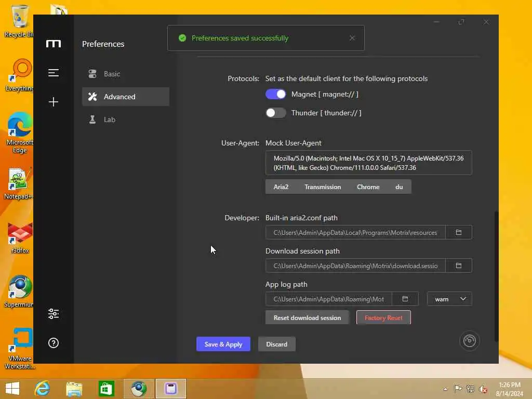Click the green success check icon

pyautogui.click(x=182, y=38)
